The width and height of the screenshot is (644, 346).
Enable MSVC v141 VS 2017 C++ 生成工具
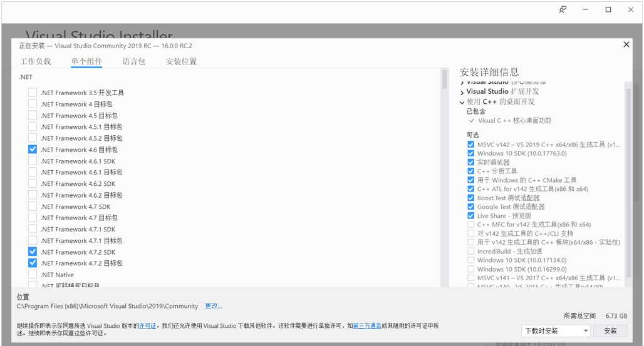point(470,278)
